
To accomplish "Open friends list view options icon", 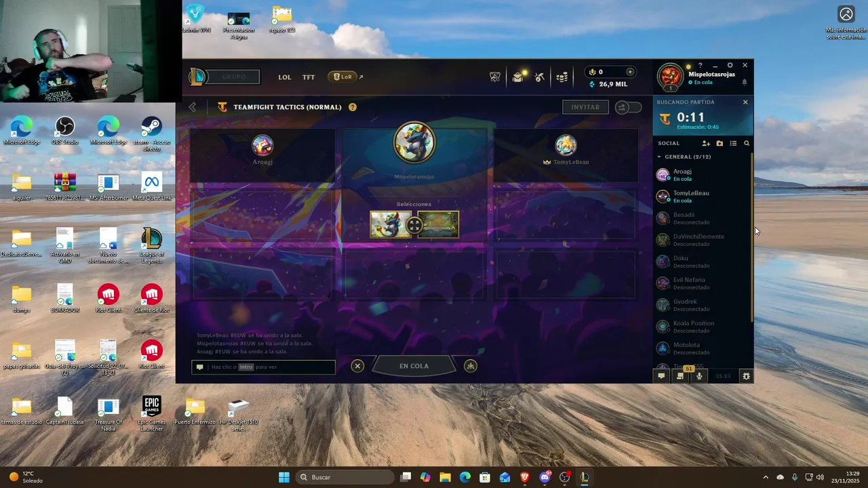I will [x=733, y=144].
